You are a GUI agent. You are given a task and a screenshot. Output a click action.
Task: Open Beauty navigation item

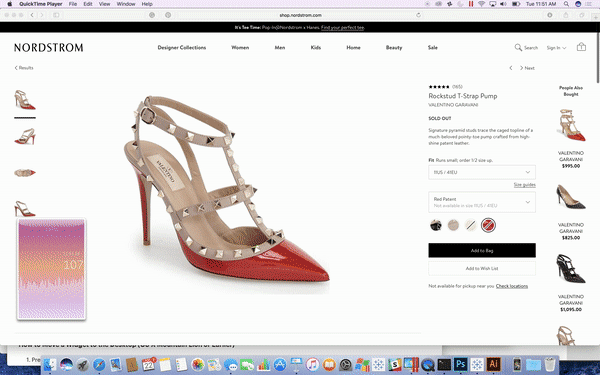click(x=394, y=47)
